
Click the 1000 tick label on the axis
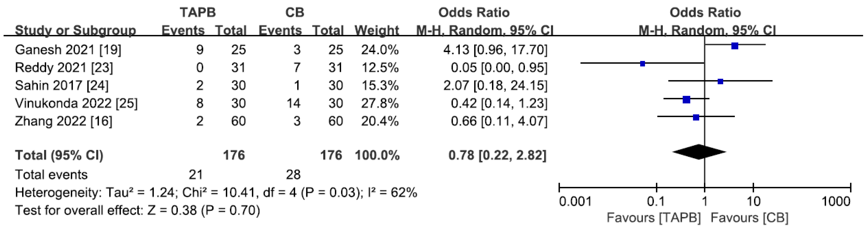tap(836, 202)
